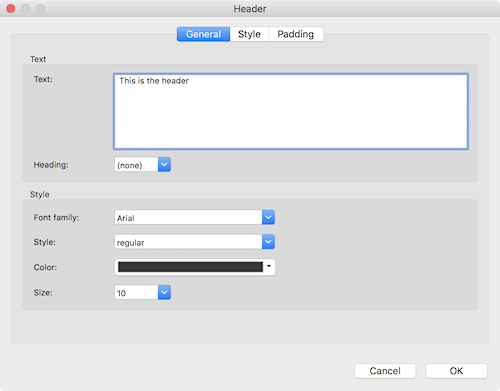Click the Heading (none) value field

click(x=136, y=165)
